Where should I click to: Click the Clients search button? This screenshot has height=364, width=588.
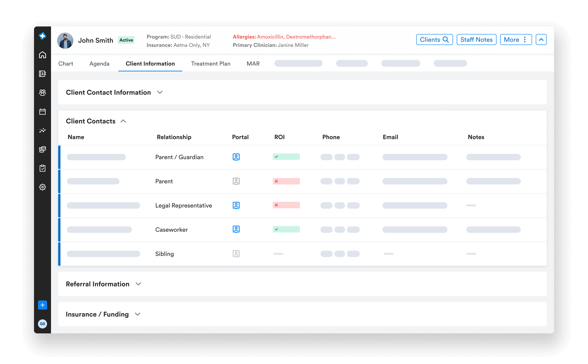(x=434, y=40)
